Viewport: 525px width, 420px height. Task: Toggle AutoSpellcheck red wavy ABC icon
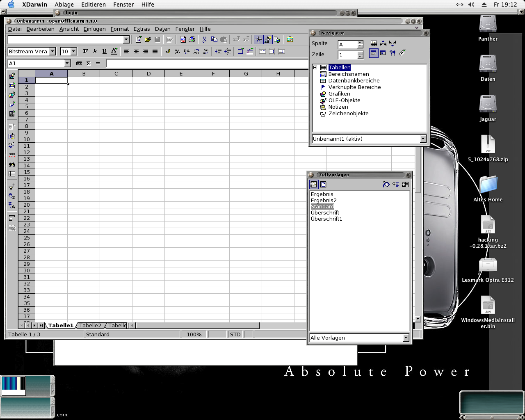(12, 155)
